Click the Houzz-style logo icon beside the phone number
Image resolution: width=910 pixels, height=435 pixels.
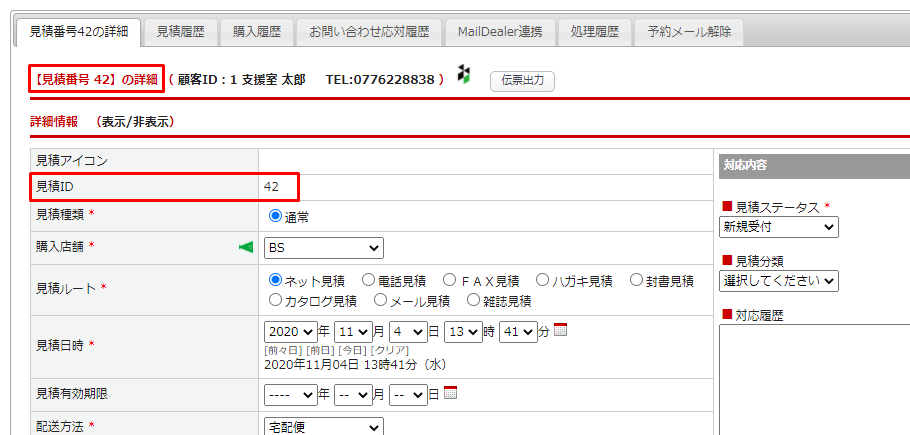[463, 74]
